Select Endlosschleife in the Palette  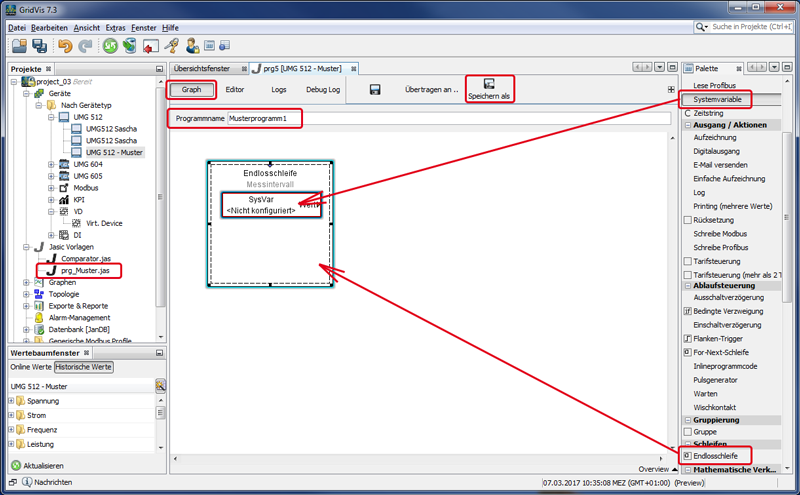click(x=715, y=456)
